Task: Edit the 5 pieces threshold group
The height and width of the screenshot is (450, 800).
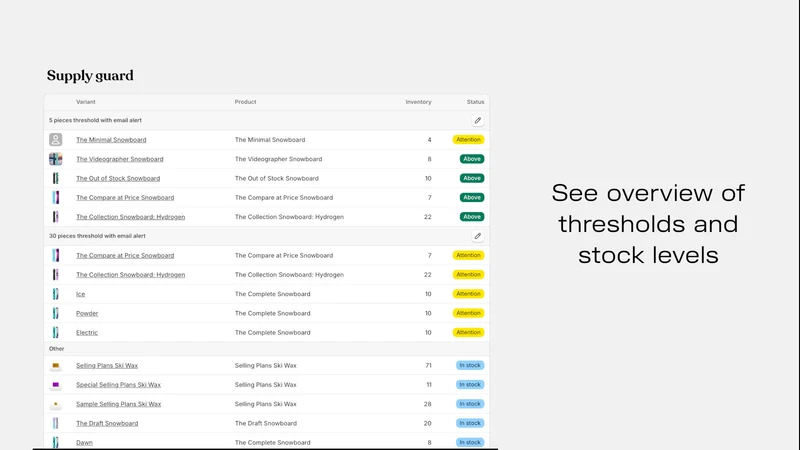Action: 478,120
